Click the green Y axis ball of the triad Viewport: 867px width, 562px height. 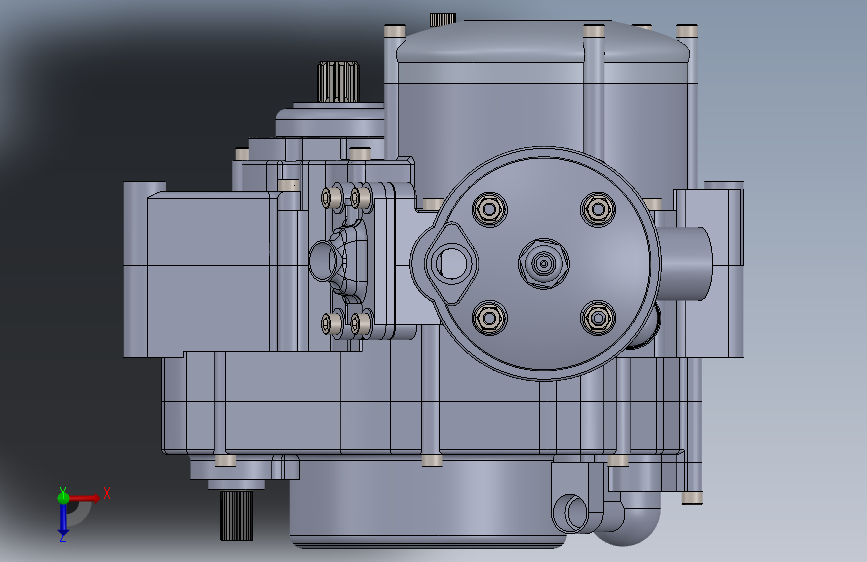coord(63,498)
